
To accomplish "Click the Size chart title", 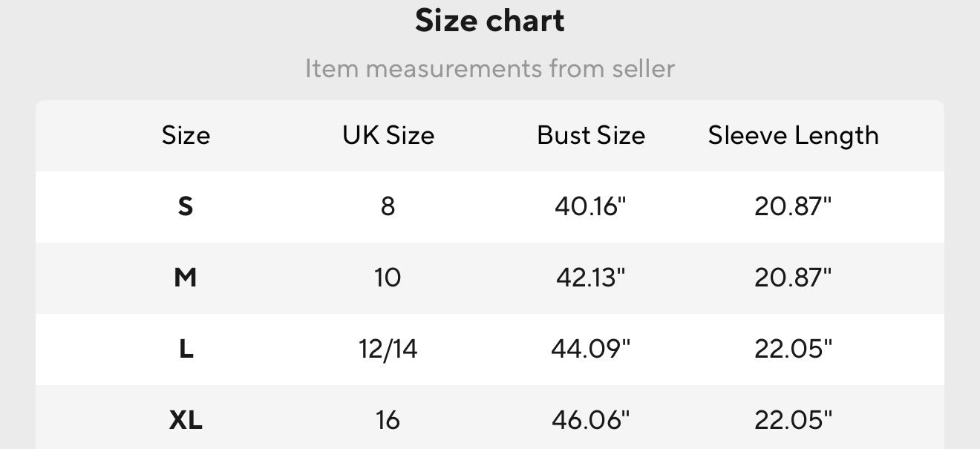I will (x=490, y=21).
